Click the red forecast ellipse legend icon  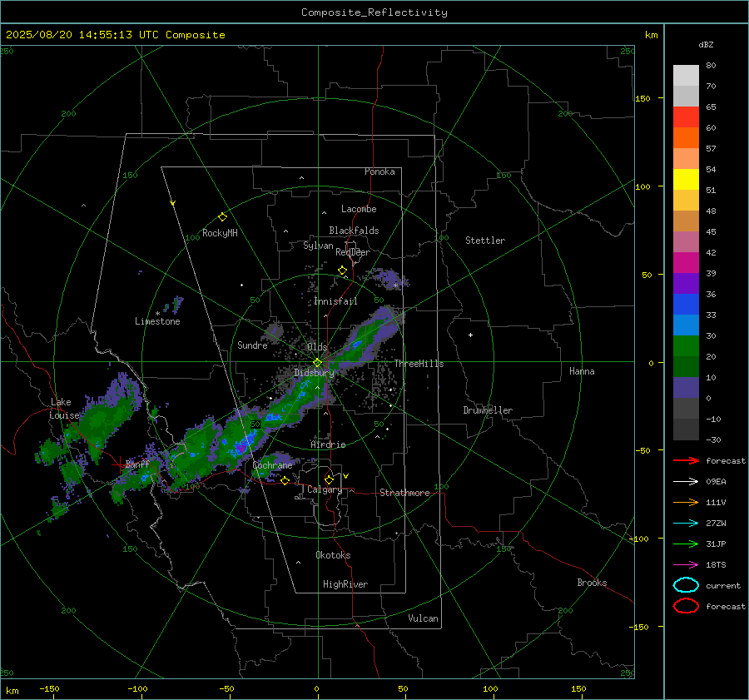point(686,606)
